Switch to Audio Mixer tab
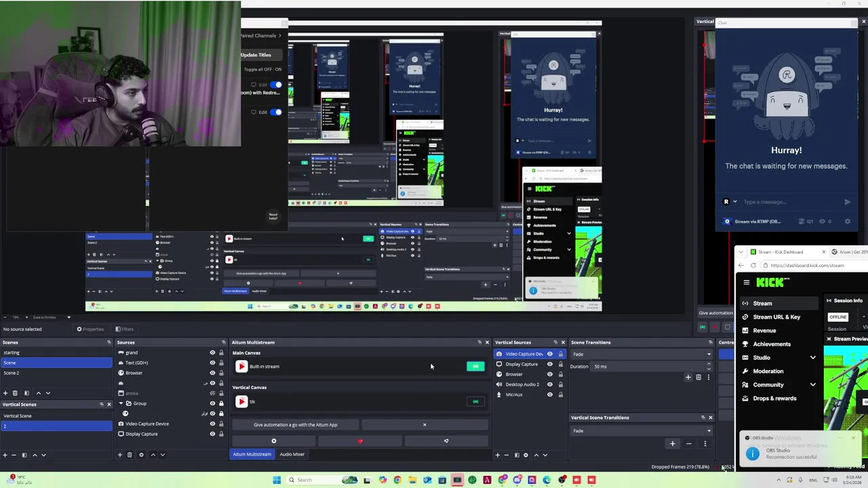The image size is (868, 488). click(292, 454)
